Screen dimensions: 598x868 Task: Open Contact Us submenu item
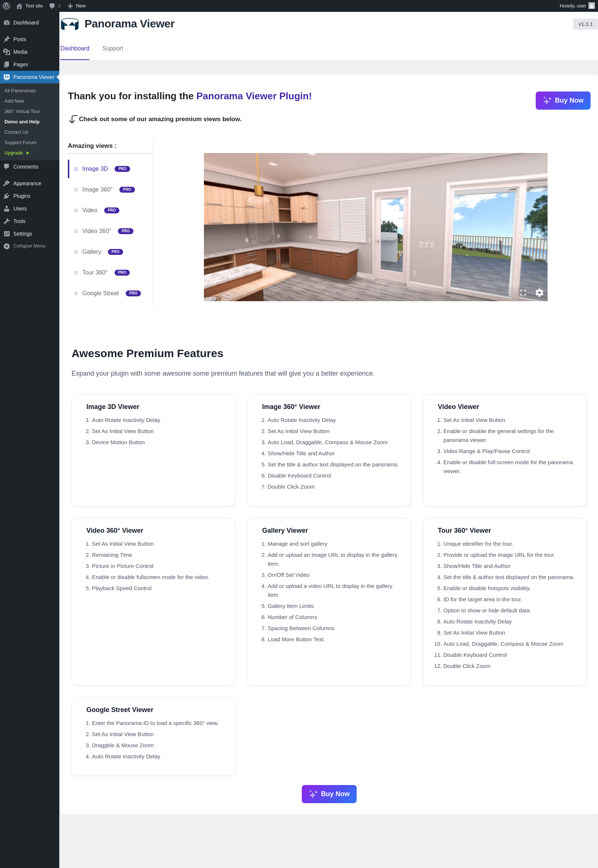click(30, 132)
